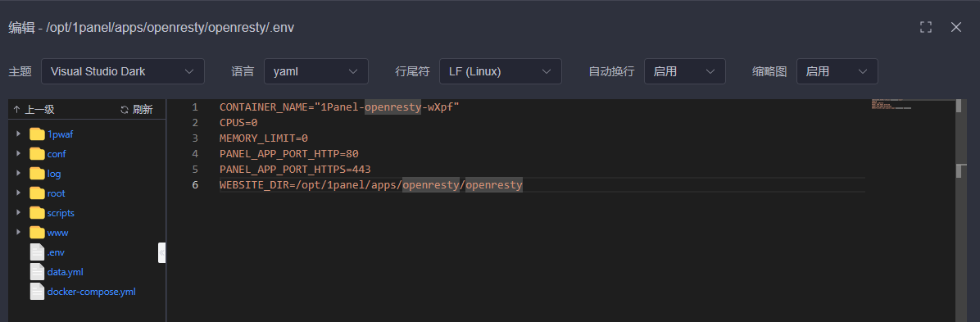
Task: Open the .env file
Action: (x=56, y=252)
